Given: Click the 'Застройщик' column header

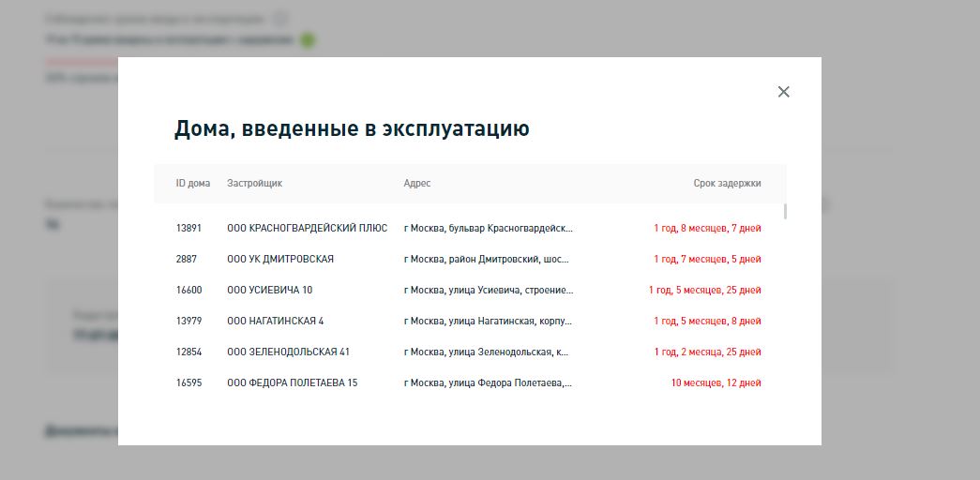Looking at the screenshot, I should coord(254,184).
